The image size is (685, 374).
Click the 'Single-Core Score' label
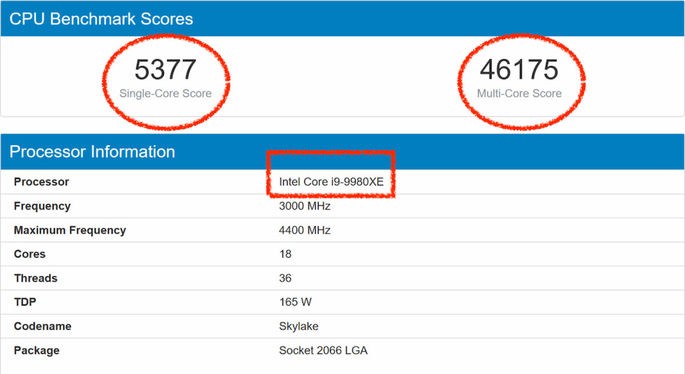pos(166,94)
